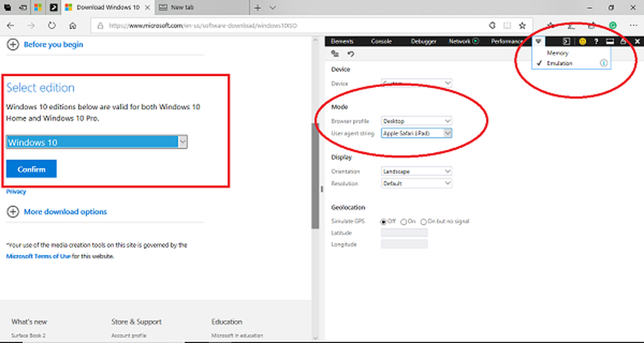Click the reset emulation settings undo icon
Screen dimensions: 644x343
coord(351,54)
